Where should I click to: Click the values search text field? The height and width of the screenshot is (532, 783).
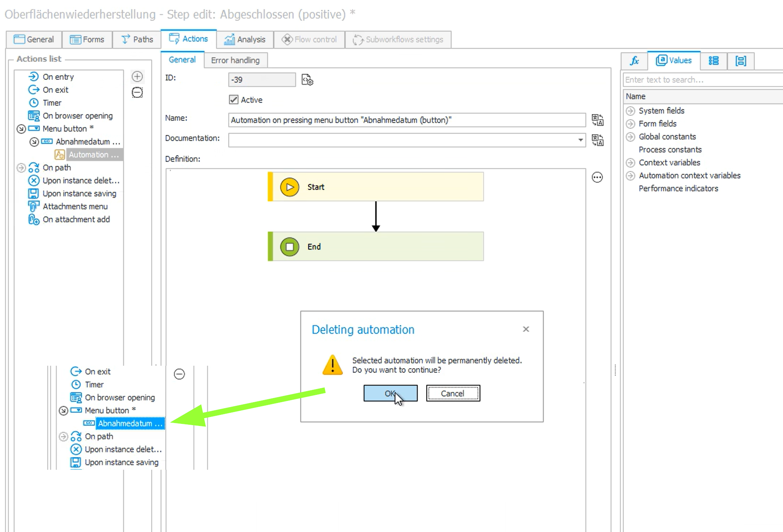702,80
